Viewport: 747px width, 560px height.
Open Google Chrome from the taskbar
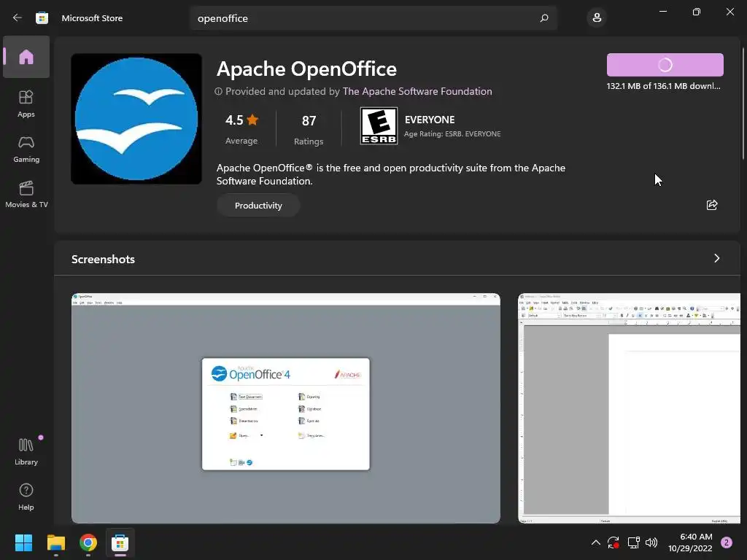click(x=88, y=542)
